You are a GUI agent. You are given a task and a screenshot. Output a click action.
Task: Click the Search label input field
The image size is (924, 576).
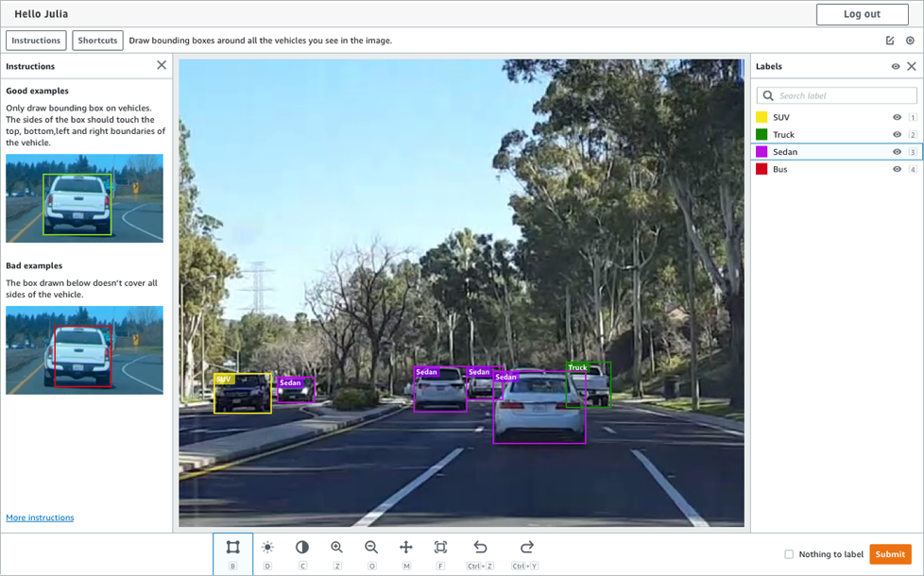pyautogui.click(x=835, y=94)
